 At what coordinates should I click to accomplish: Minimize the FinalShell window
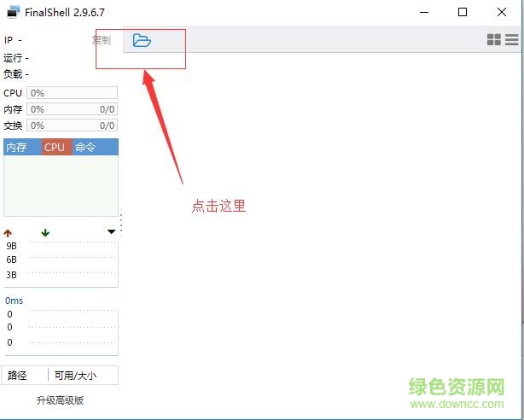(x=424, y=12)
